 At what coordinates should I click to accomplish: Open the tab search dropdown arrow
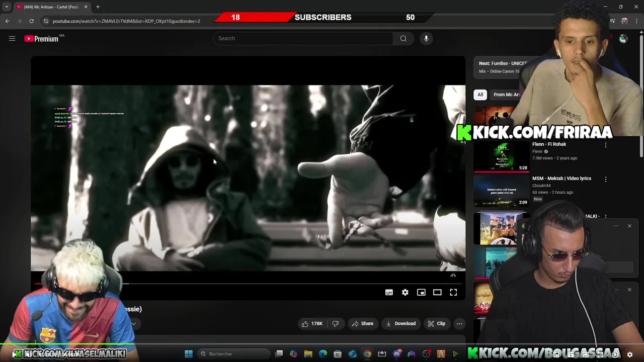pyautogui.click(x=7, y=7)
